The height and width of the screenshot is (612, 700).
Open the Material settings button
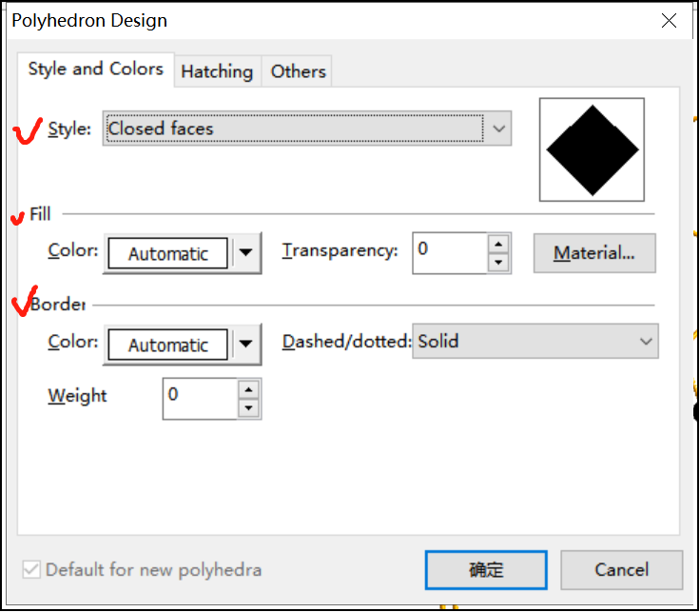pyautogui.click(x=594, y=253)
